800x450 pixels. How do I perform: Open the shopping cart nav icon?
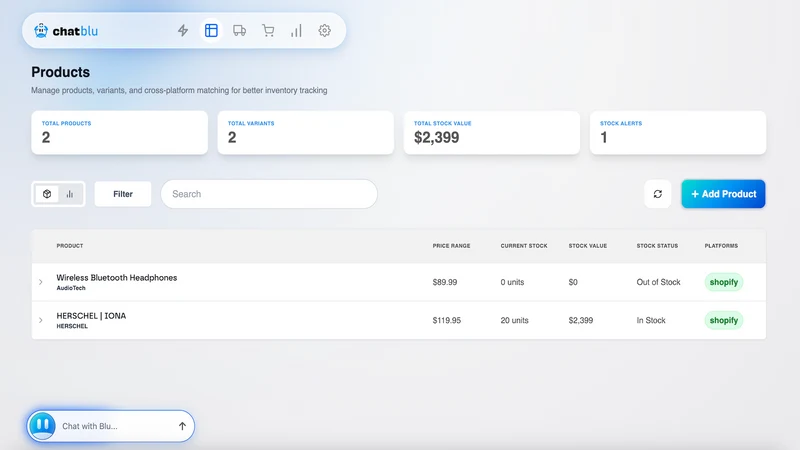(268, 31)
